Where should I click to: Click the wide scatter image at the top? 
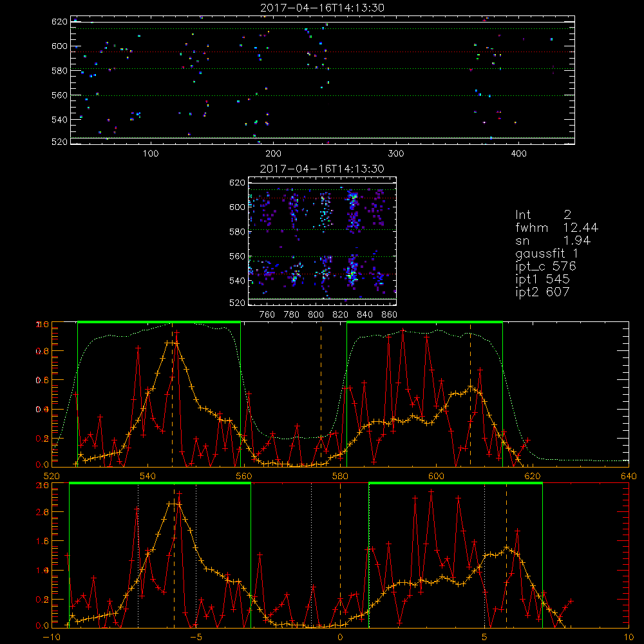pos(323,80)
